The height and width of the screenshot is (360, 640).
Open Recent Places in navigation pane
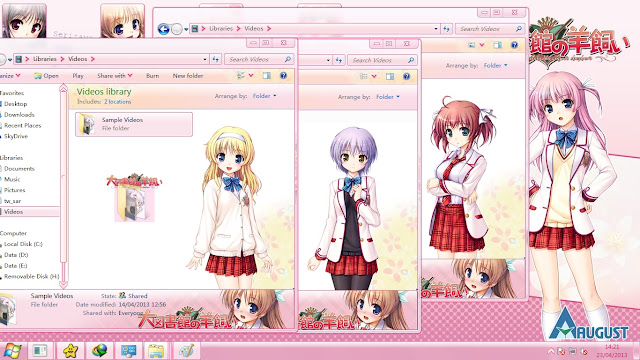[22, 125]
